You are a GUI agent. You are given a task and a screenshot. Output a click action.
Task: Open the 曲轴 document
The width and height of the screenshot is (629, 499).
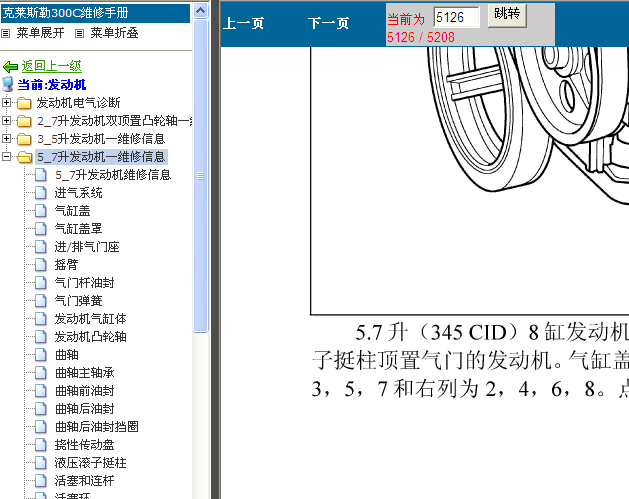[x=67, y=355]
